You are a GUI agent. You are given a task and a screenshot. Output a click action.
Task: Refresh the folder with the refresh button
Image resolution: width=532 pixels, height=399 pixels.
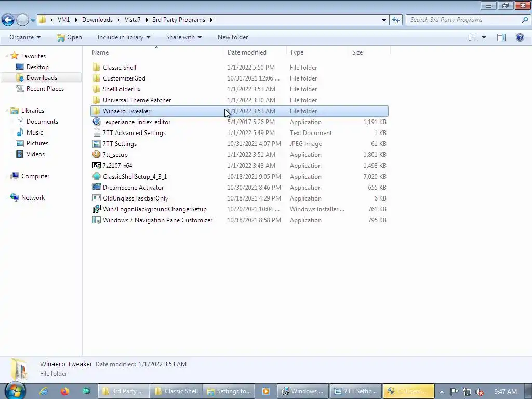pyautogui.click(x=395, y=20)
